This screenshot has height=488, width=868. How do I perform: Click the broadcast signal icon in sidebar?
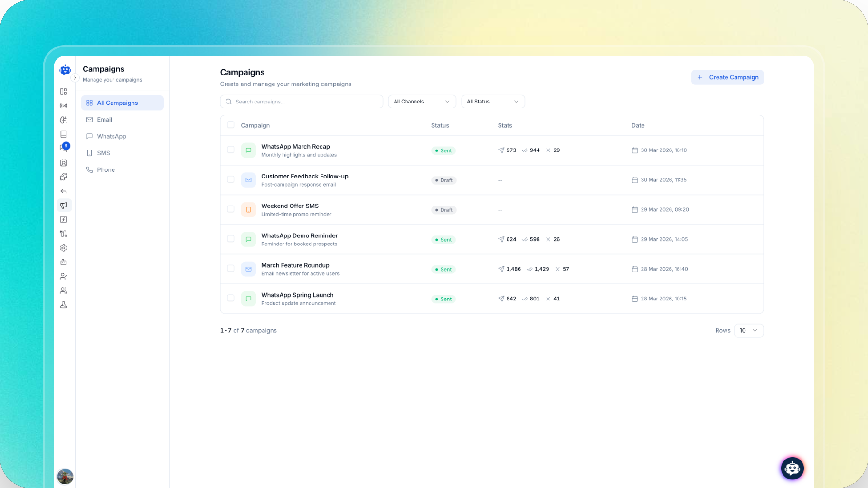click(64, 106)
